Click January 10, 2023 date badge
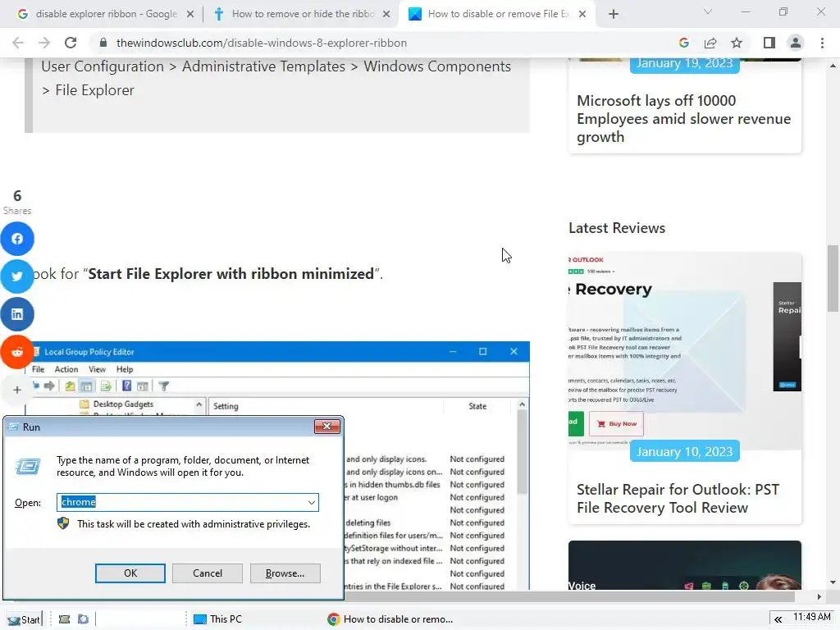The width and height of the screenshot is (840, 630). [x=685, y=452]
